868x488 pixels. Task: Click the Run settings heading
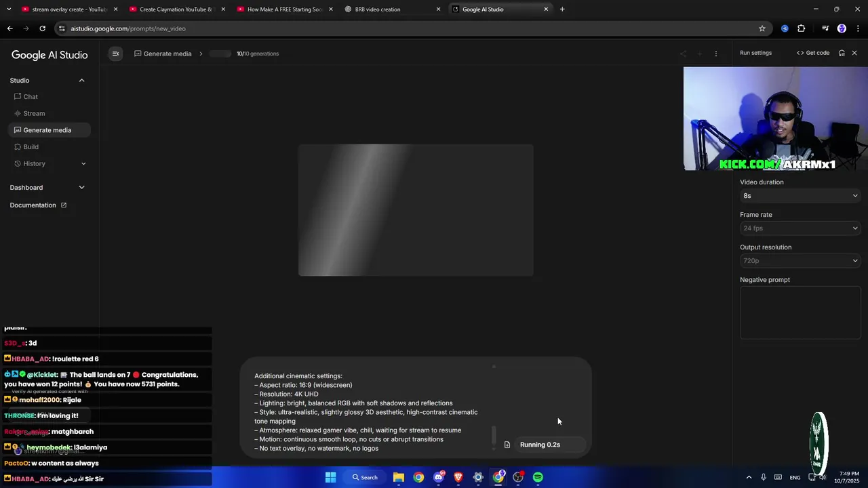pos(755,53)
